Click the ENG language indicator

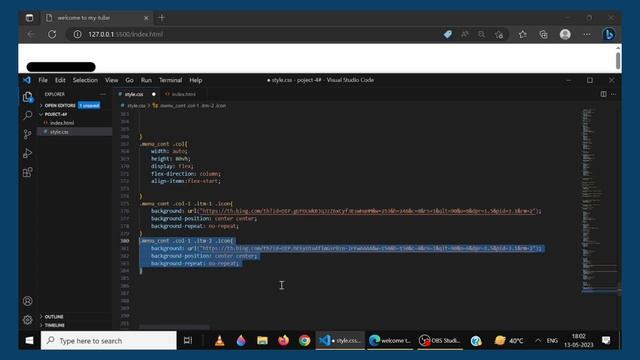(552, 340)
